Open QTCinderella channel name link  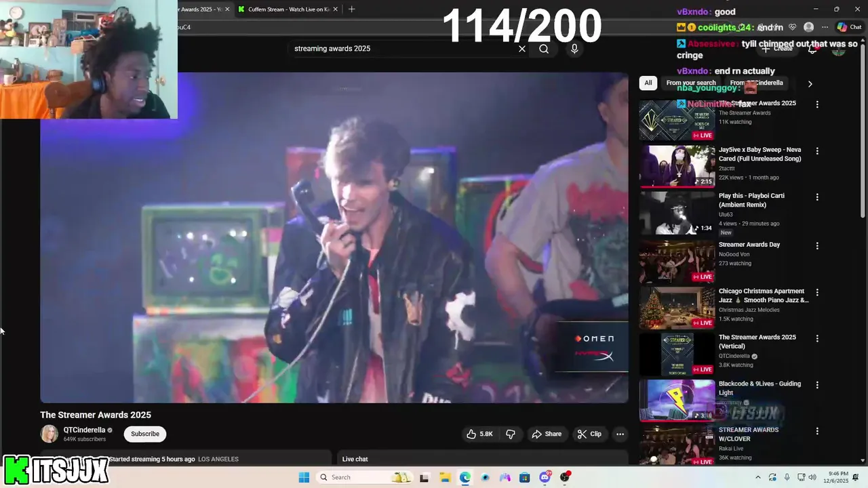coord(84,430)
